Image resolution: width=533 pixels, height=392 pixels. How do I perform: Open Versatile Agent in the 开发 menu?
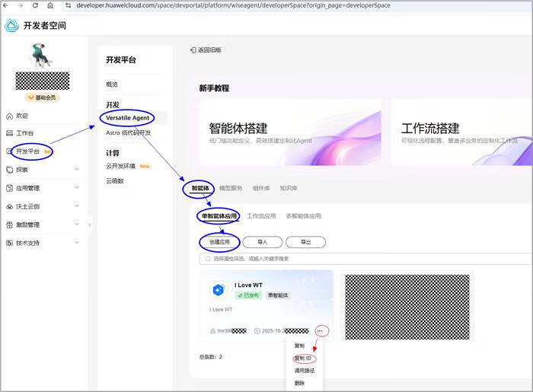126,118
